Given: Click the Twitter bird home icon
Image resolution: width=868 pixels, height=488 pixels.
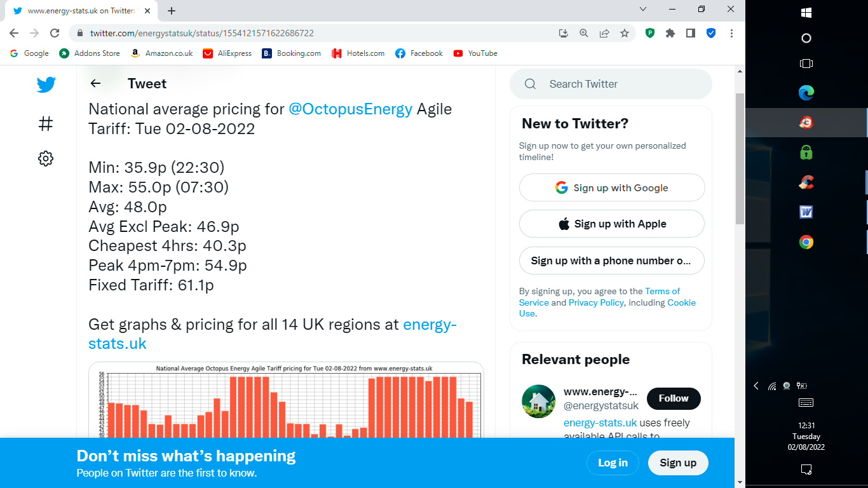Looking at the screenshot, I should [46, 85].
